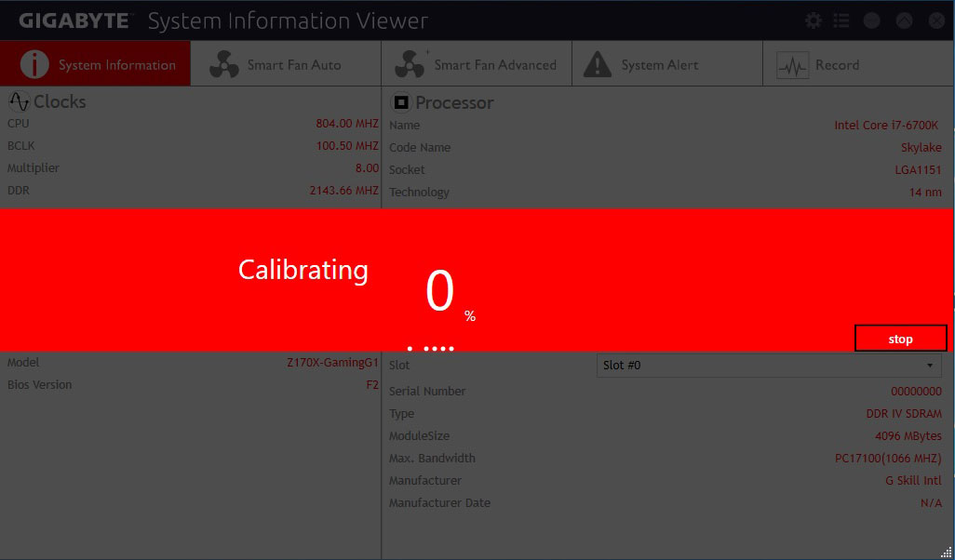Click the up-arrow circle icon in title bar

pos(905,21)
